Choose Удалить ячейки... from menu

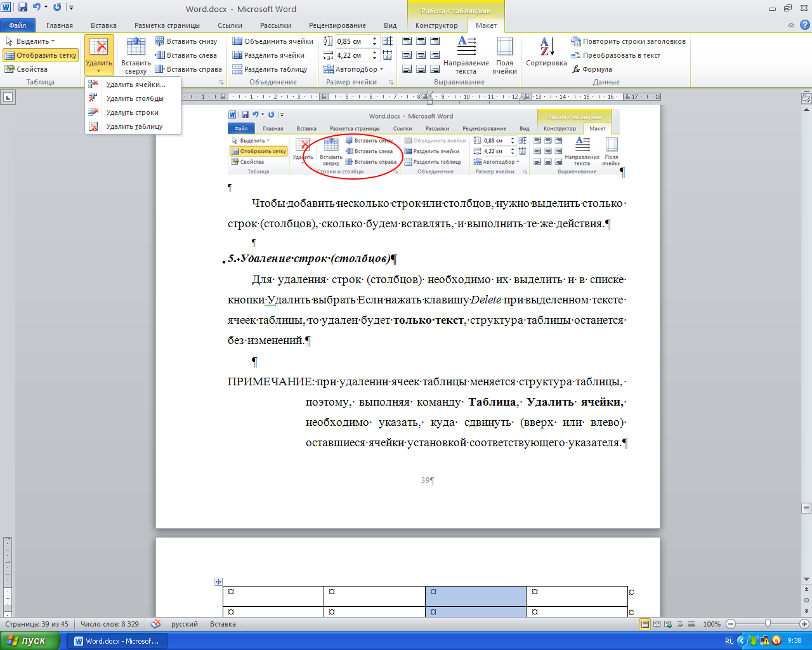coord(133,84)
